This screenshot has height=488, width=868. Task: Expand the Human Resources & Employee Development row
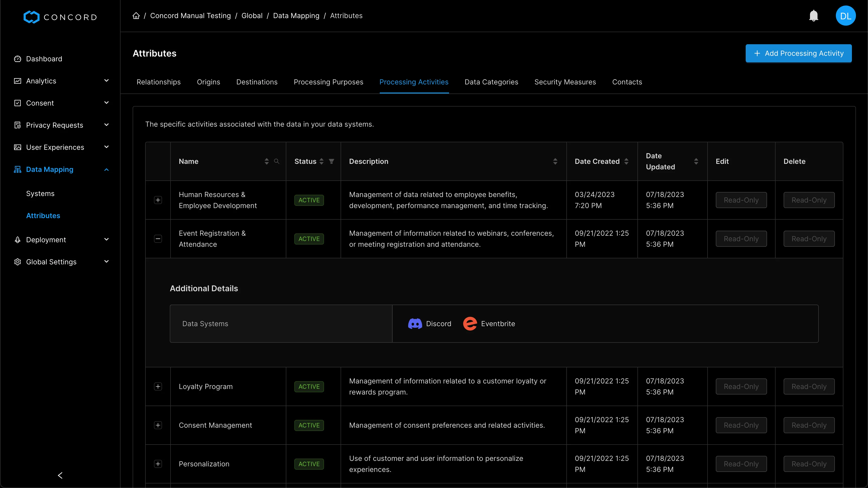point(158,200)
